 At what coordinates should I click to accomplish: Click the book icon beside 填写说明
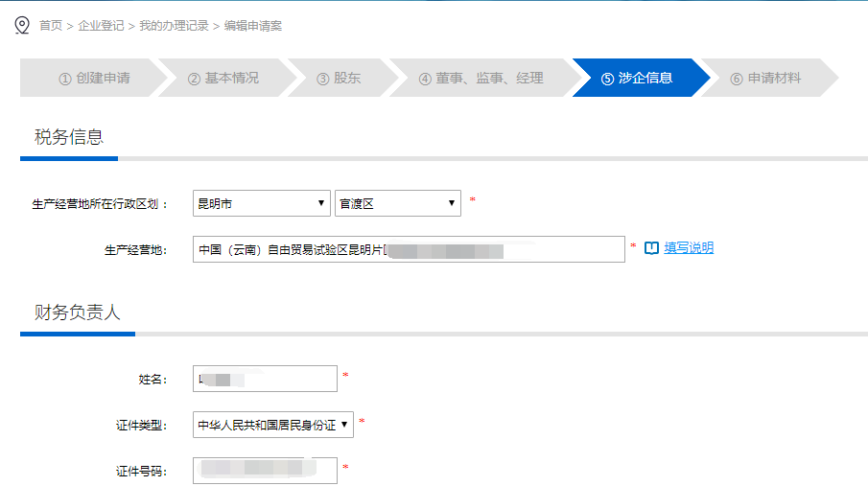(x=651, y=248)
